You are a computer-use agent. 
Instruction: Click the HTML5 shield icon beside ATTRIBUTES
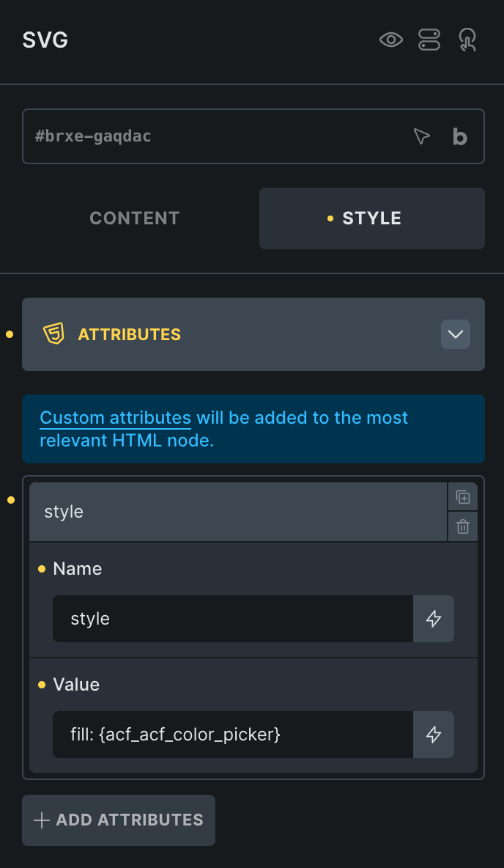[53, 334]
